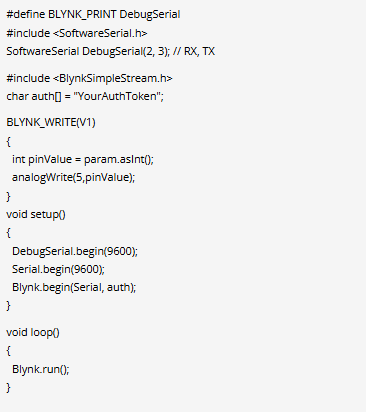Click the #define BLYNK_PRINT DebugSerial line

93,14
